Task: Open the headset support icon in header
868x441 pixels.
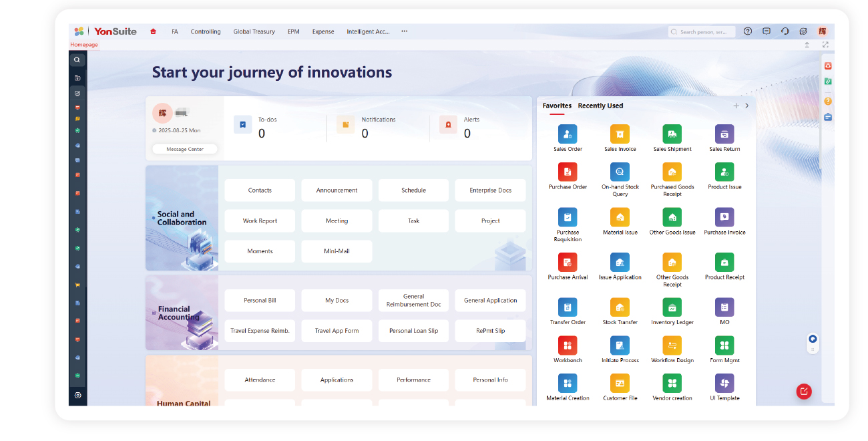Action: pyautogui.click(x=785, y=31)
